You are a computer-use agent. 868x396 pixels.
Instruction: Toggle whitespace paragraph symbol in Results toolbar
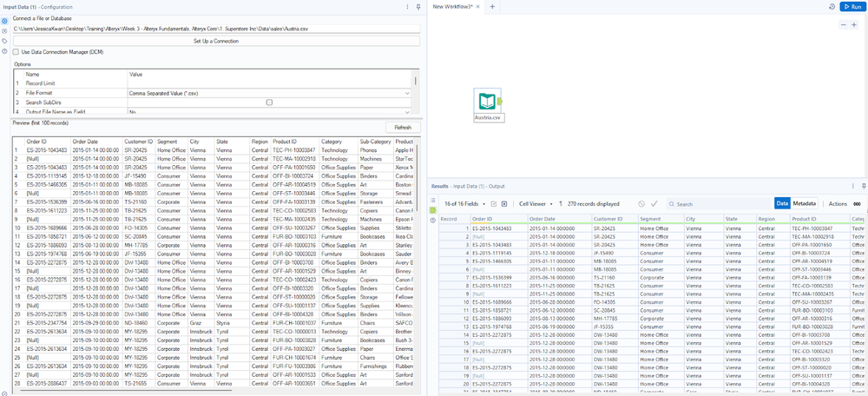[561, 204]
